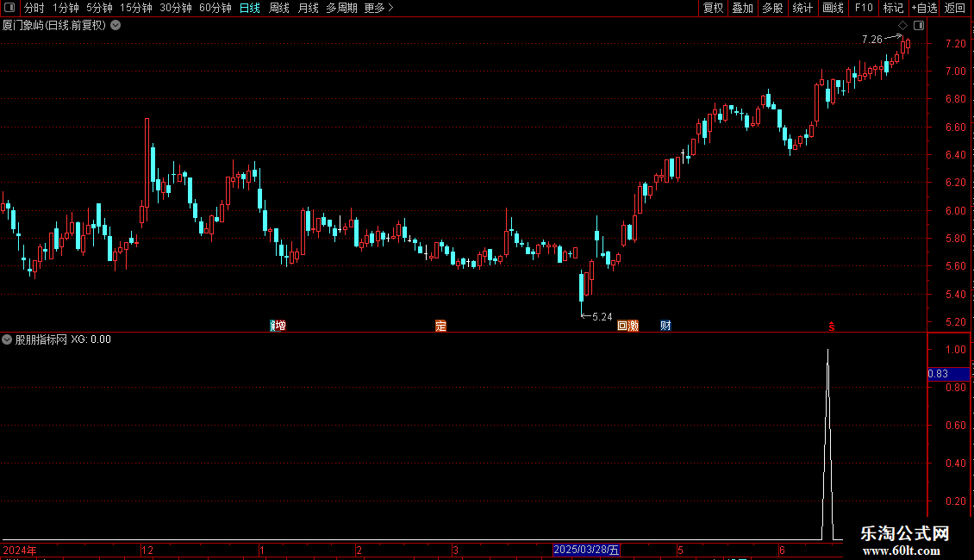This screenshot has width=974, height=560.
Task: Click the 财 financial report marker
Action: 665,326
